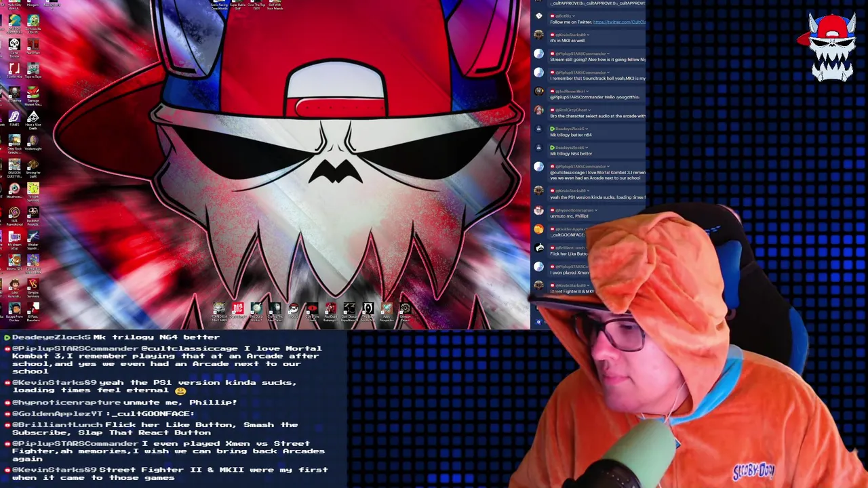The image size is (868, 488).
Task: Click the @IndRevenWolf username in chat panel
Action: point(570,91)
